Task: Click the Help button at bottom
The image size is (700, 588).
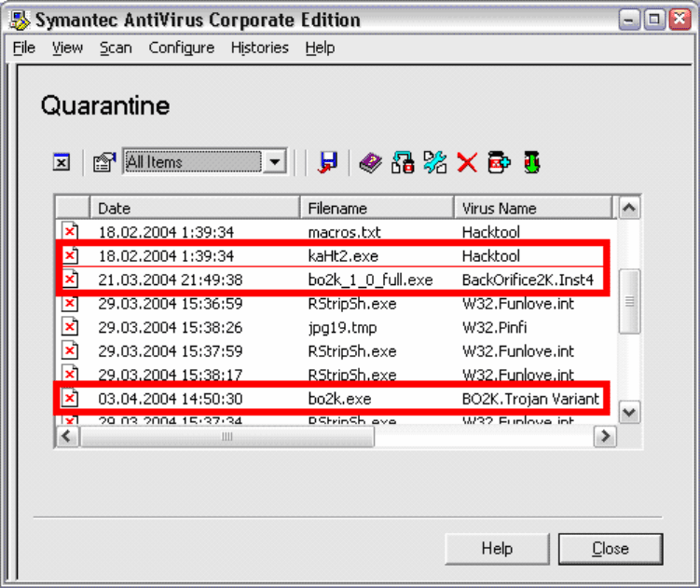Action: coord(497,548)
